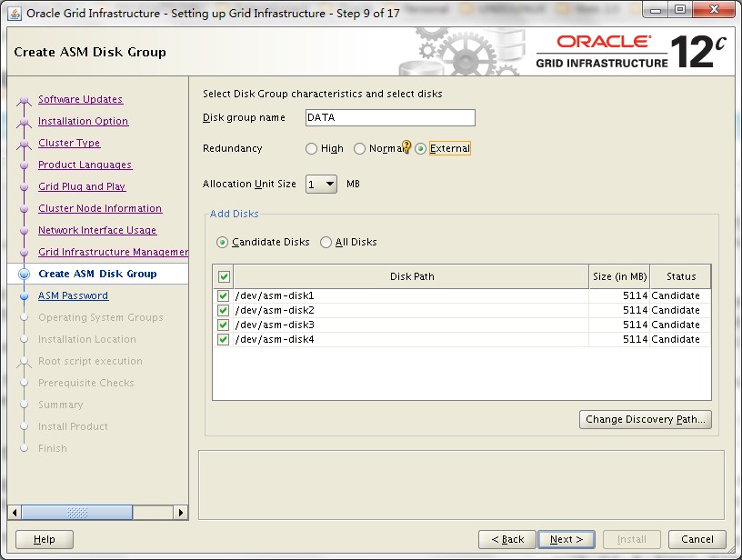Screen dimensions: 742x560
Task: Click the Help button
Action: [45, 539]
